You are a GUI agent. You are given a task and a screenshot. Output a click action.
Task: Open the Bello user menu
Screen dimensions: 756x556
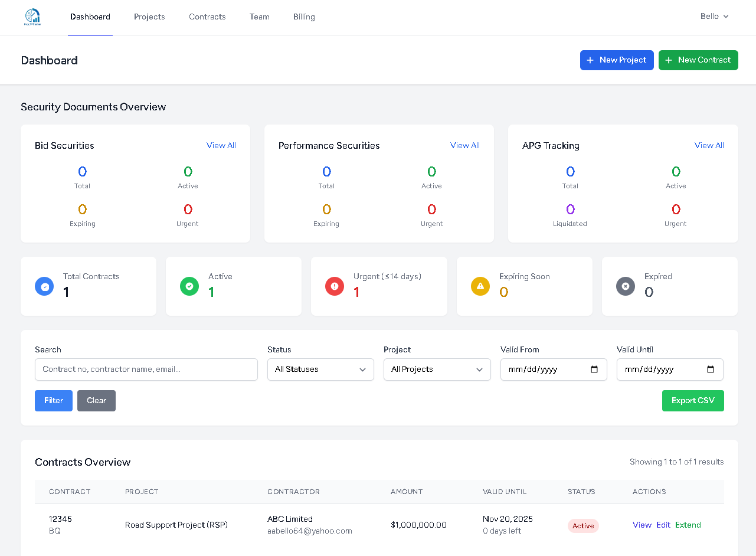pos(714,17)
